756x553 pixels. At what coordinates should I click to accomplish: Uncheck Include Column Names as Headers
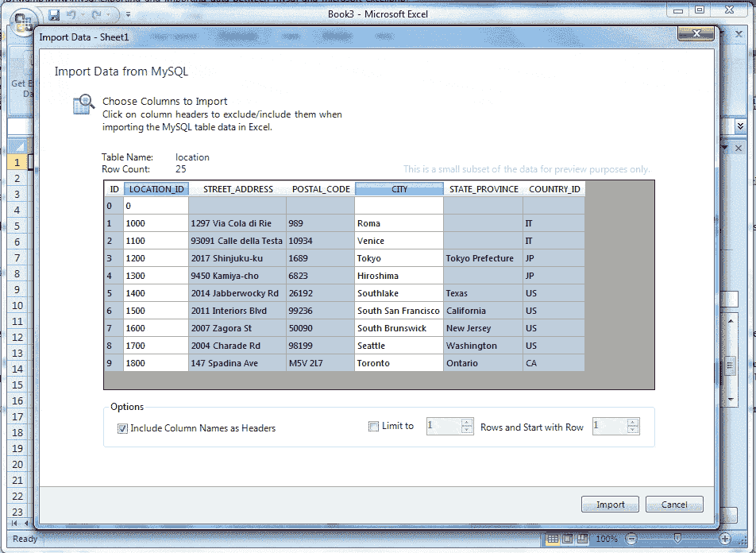[x=121, y=427]
